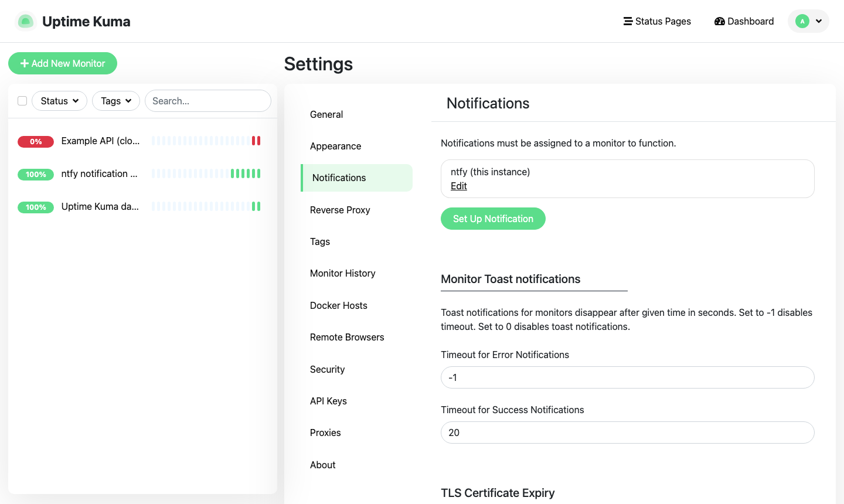Open Appearance settings

click(356, 146)
